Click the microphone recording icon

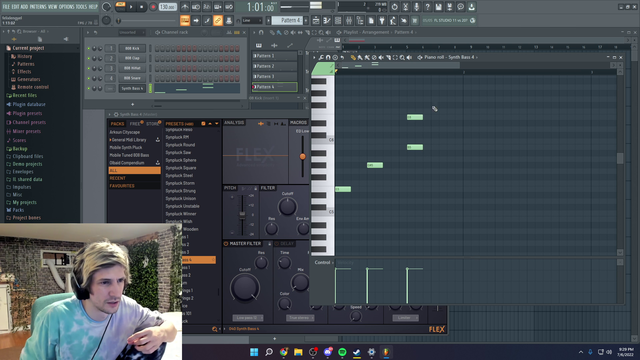coord(416,7)
